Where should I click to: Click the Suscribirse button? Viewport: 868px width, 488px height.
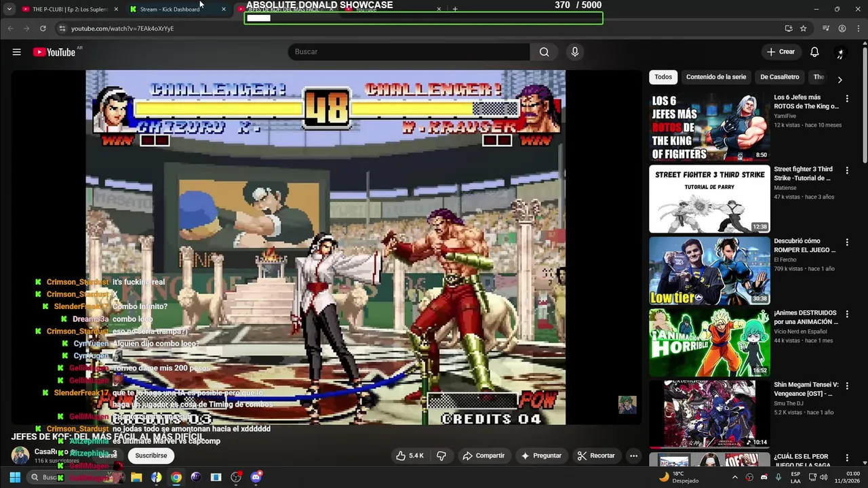[151, 455]
